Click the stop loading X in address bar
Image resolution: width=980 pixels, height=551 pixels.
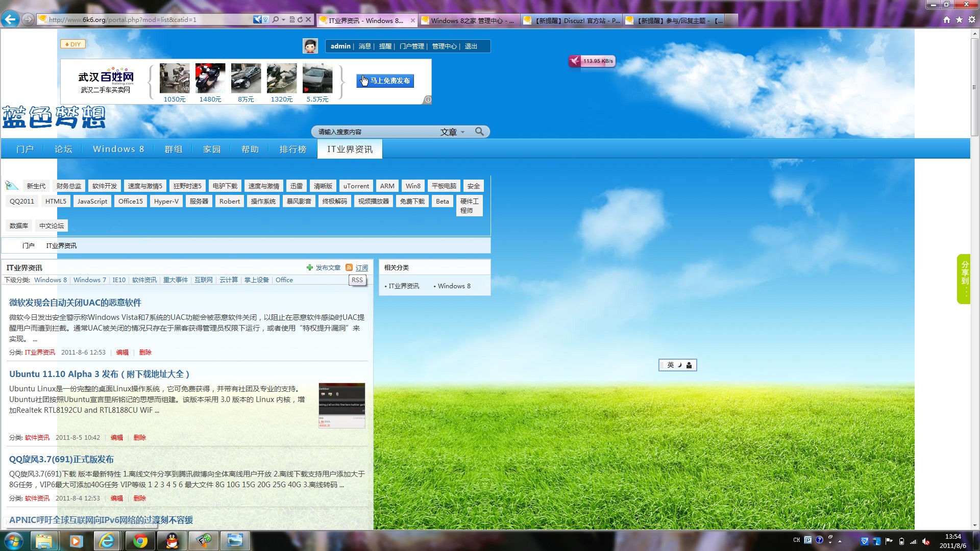(308, 19)
